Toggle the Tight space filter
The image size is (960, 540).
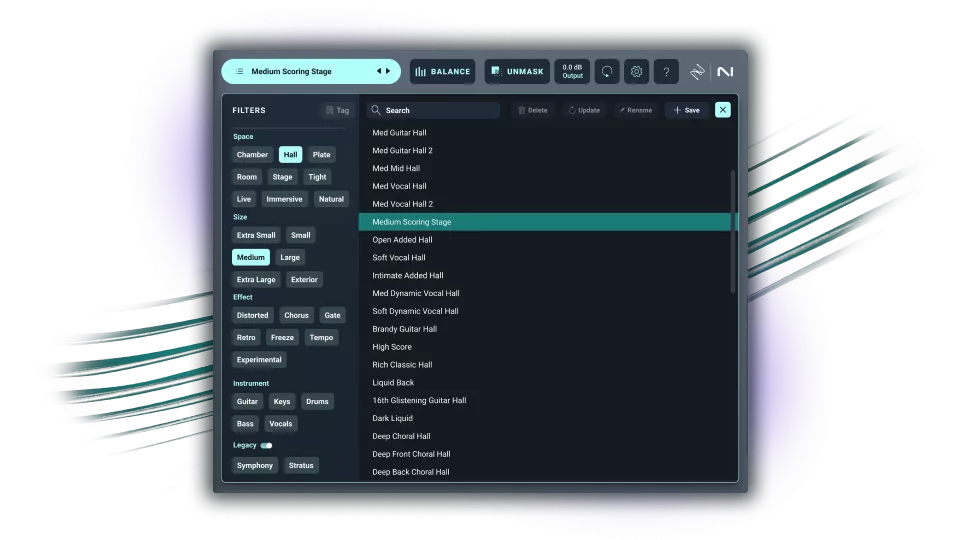317,177
